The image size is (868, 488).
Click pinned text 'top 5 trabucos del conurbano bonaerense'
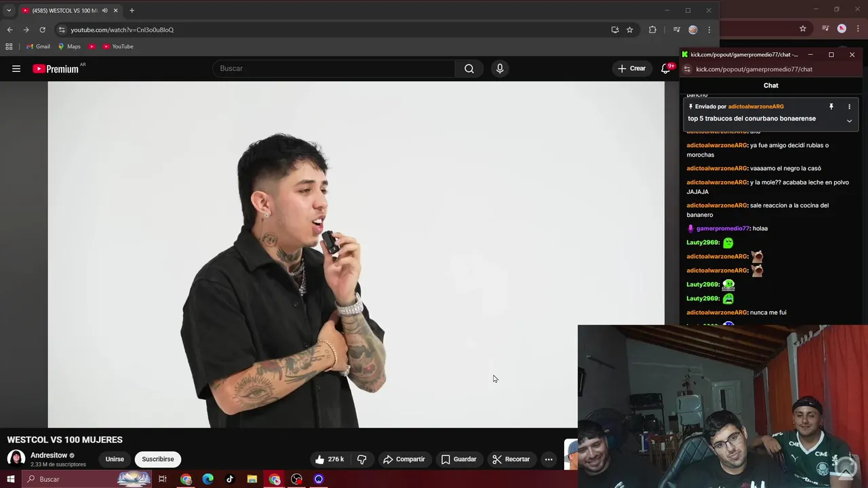[x=751, y=119]
